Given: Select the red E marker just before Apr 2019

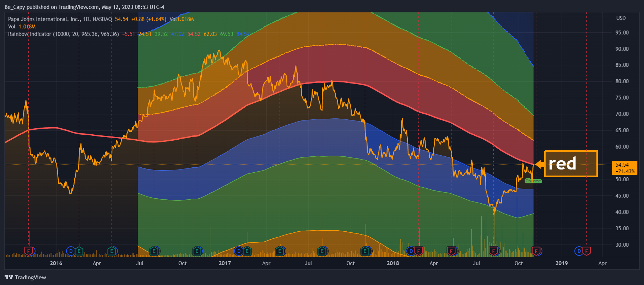Looking at the screenshot, I should click(587, 251).
